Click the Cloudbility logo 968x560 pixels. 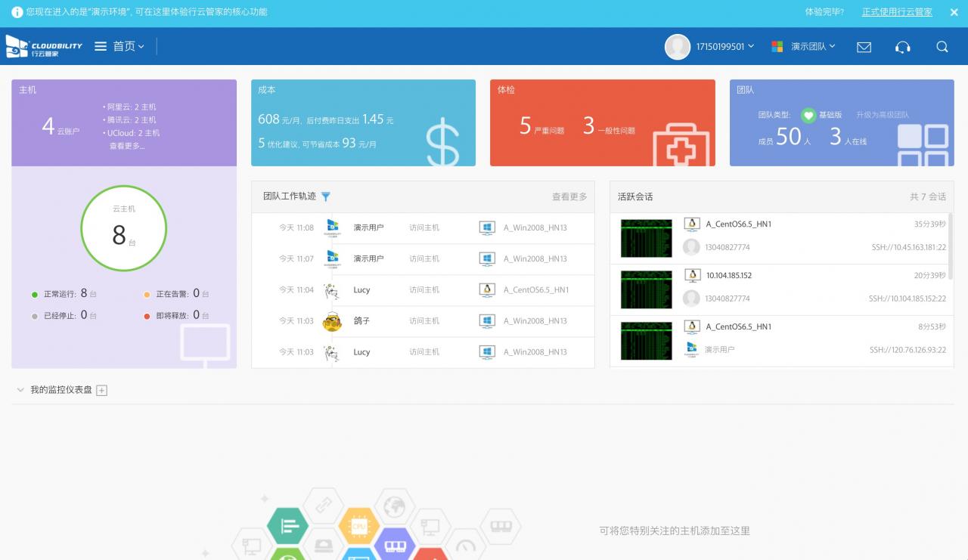click(44, 46)
